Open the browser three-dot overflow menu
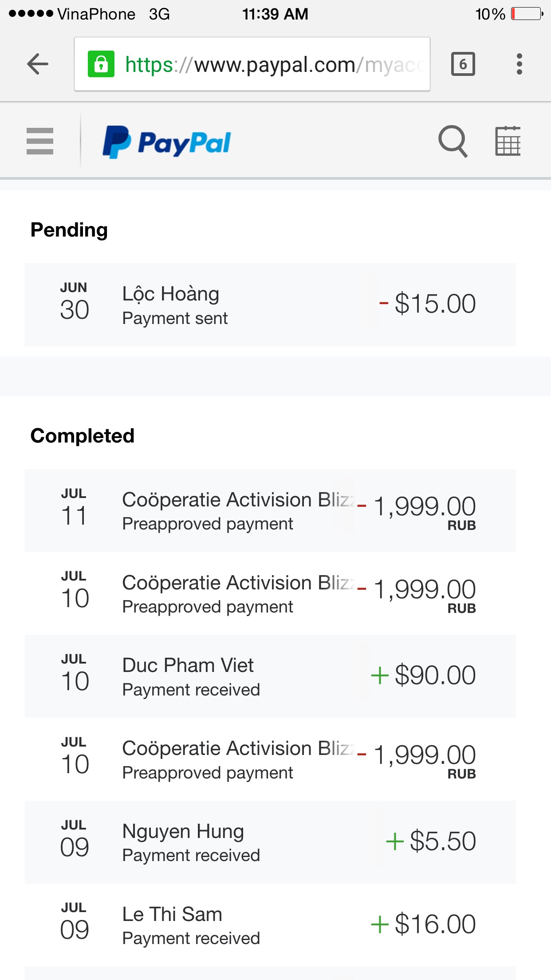551x980 pixels. 519,64
